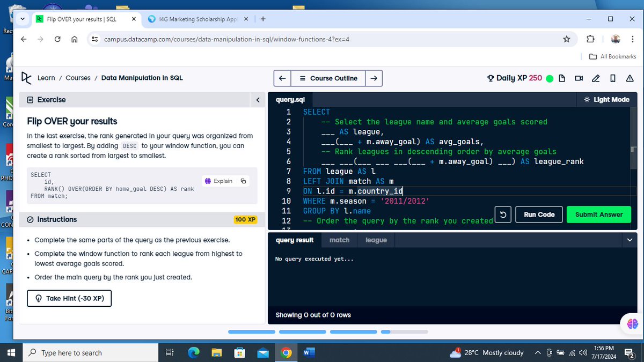Click the mobile phone icon in header

point(612,78)
